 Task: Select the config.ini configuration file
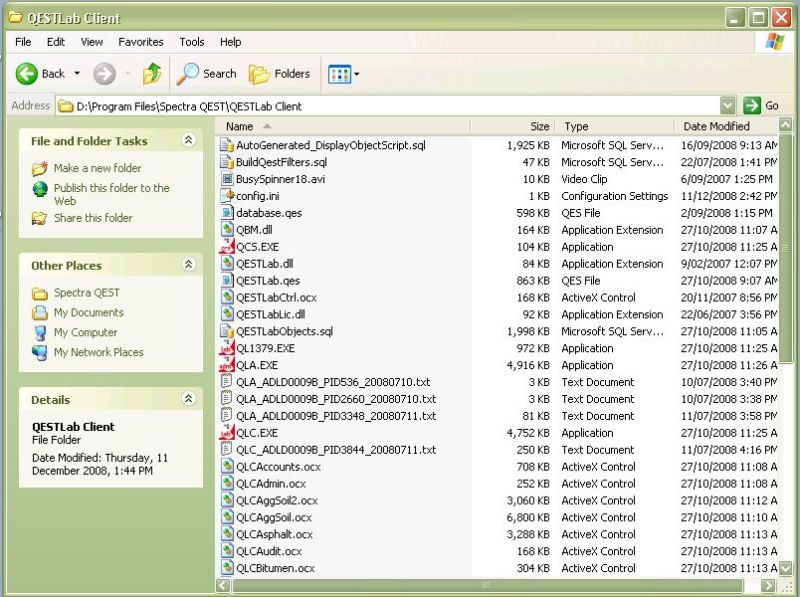258,196
